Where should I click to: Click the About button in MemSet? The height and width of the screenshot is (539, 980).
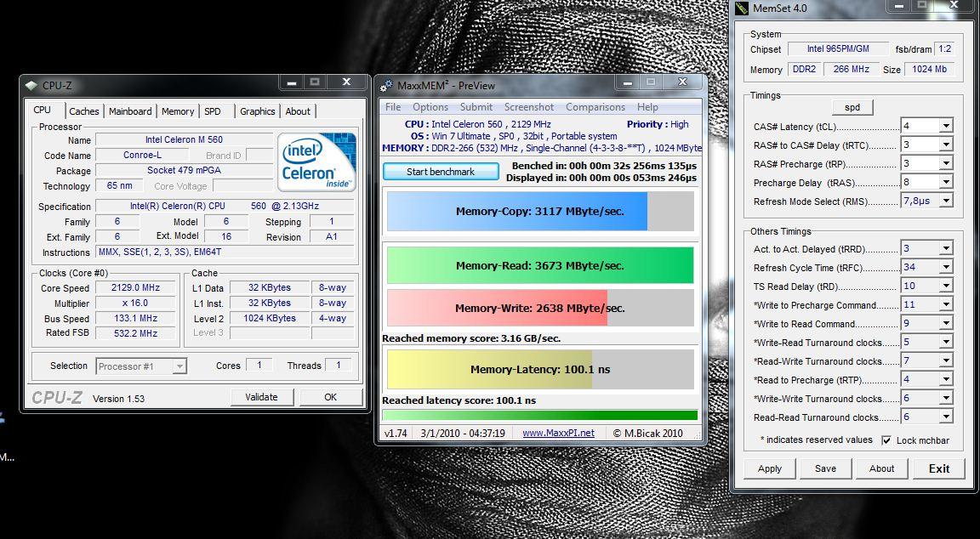[881, 468]
